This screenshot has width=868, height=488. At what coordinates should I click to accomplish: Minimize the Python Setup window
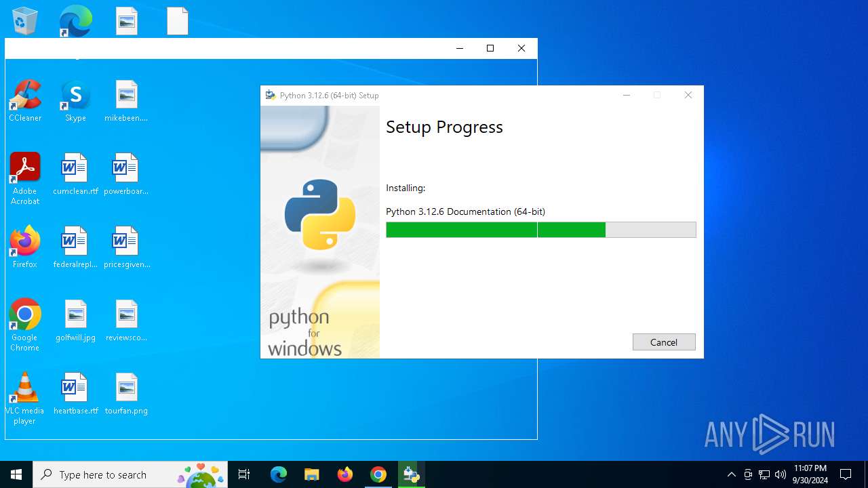point(627,96)
